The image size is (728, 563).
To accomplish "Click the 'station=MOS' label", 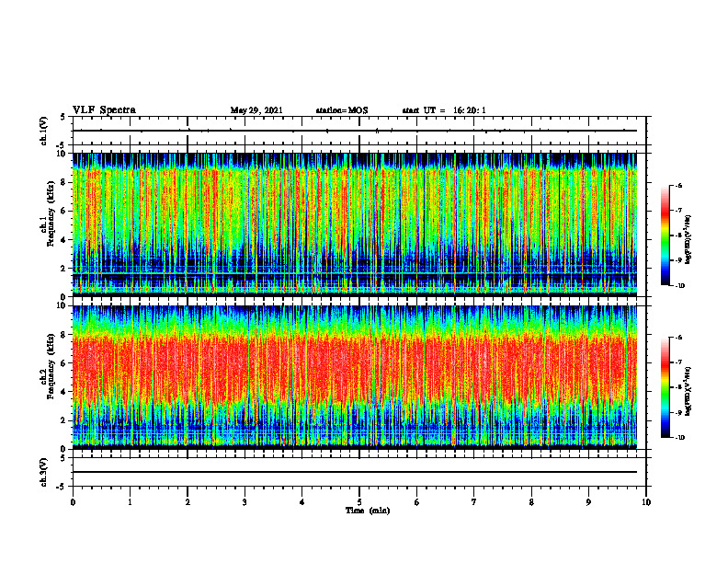I will point(342,110).
